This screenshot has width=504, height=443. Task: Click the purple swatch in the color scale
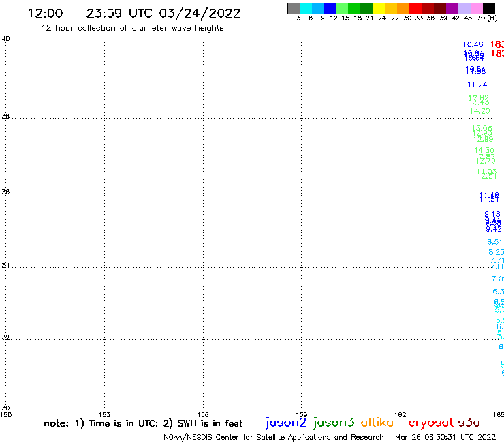(x=452, y=8)
